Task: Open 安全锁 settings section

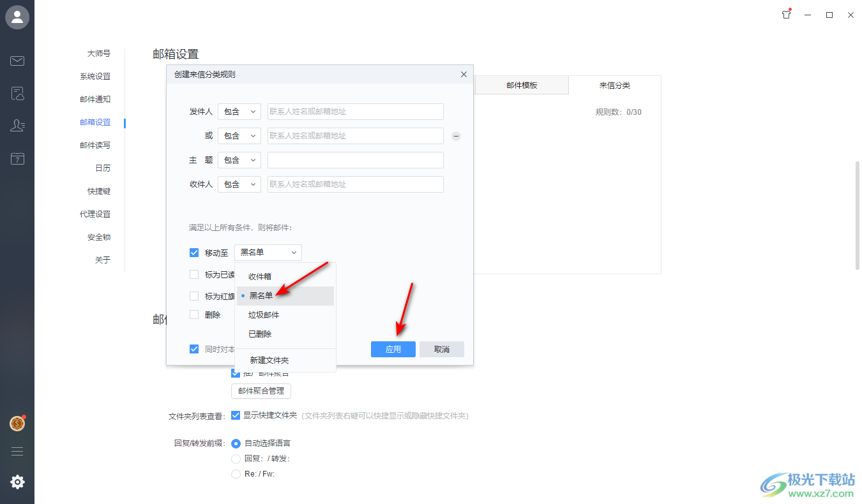Action: click(99, 237)
